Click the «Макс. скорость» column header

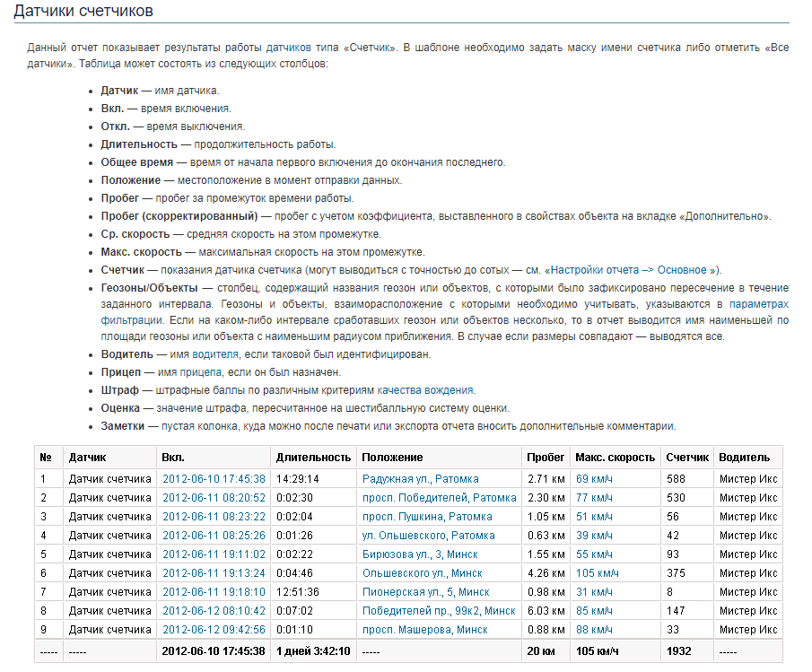615,458
